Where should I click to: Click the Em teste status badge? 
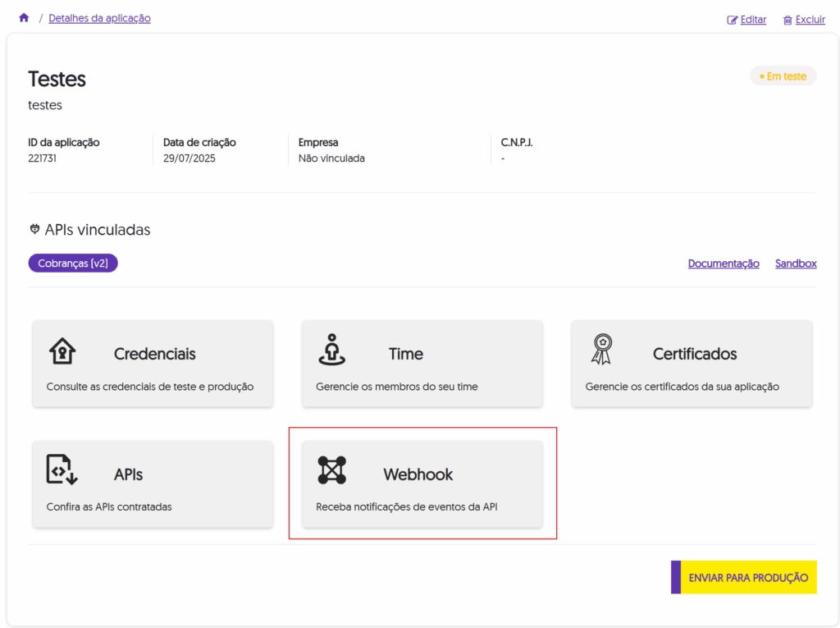pos(783,76)
